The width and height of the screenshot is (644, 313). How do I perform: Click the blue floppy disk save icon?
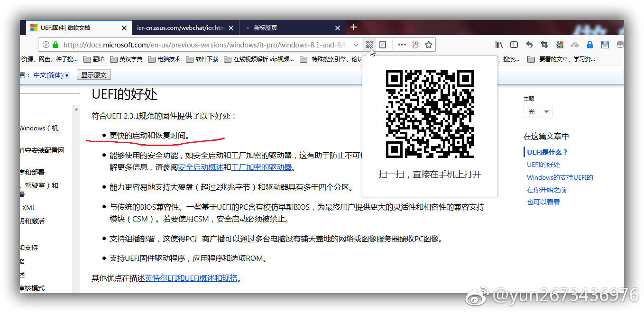tap(605, 45)
